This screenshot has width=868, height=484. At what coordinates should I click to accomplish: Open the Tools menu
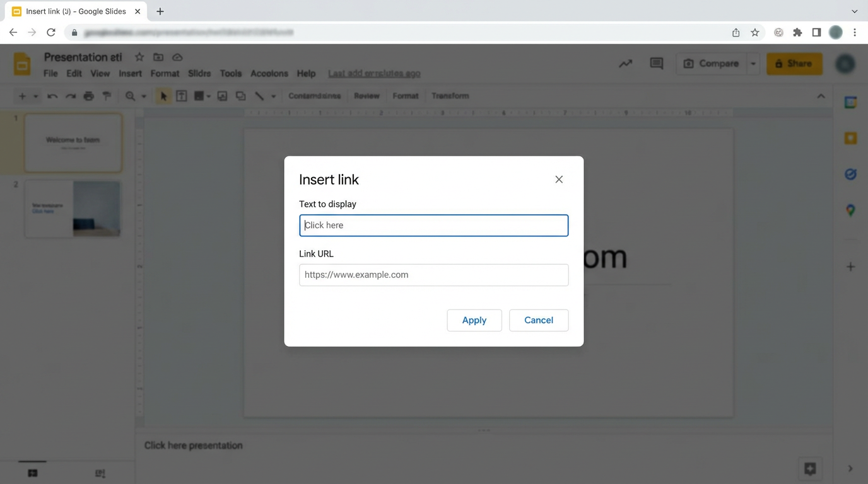(230, 73)
